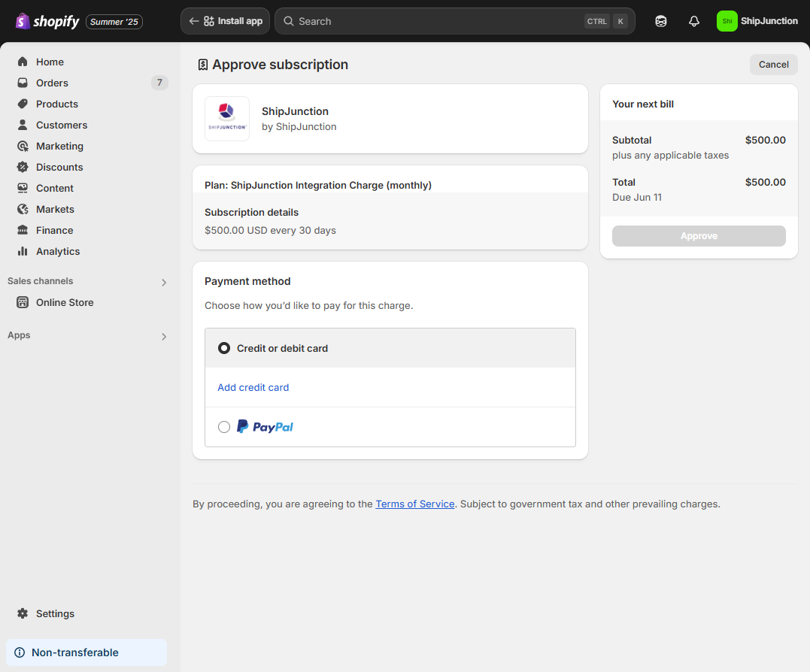The width and height of the screenshot is (810, 672).
Task: Click the Marketing target icon
Action: pos(23,146)
